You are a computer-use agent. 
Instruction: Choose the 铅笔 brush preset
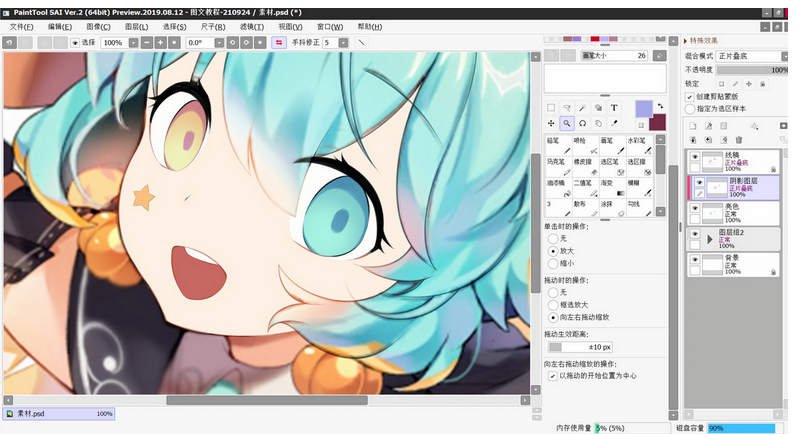(x=558, y=145)
